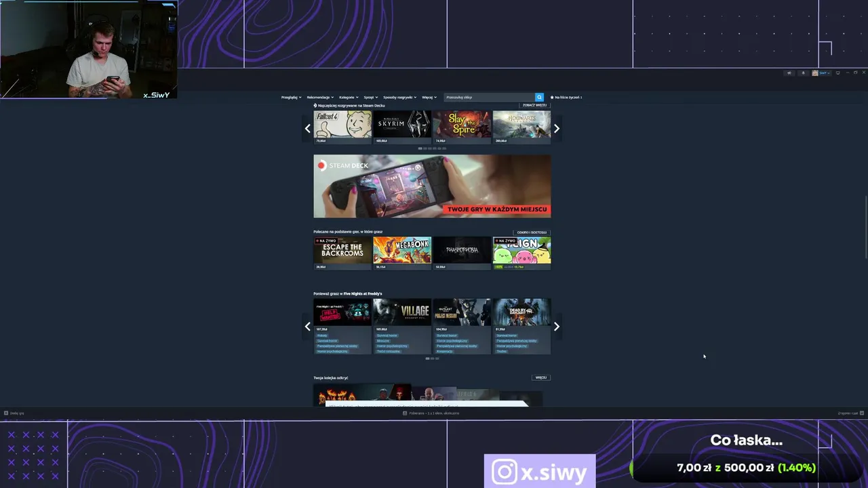Open the Hogwarts Legacy game tile
Image resolution: width=868 pixels, height=488 pixels.
tap(521, 127)
